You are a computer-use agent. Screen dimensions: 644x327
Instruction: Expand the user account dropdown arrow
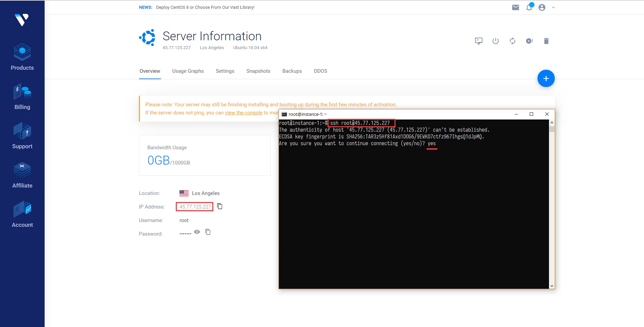coord(553,7)
